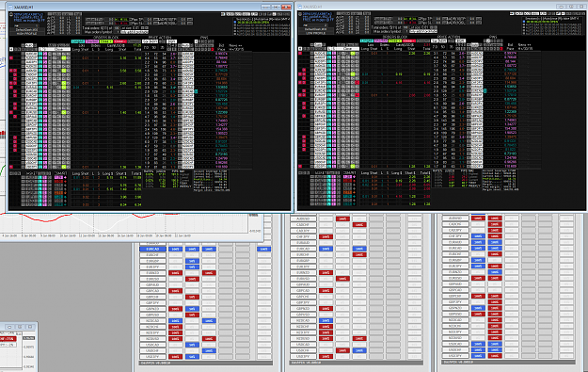Screen dimensions: 588x372
Task: Choose GBPCAD symbol in left bottom panel
Action: point(152,291)
